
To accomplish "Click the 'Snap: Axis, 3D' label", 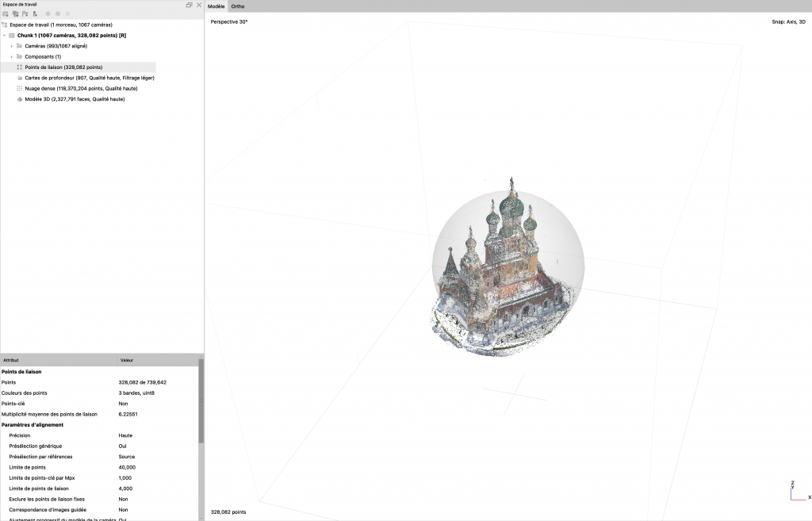I will (x=789, y=21).
